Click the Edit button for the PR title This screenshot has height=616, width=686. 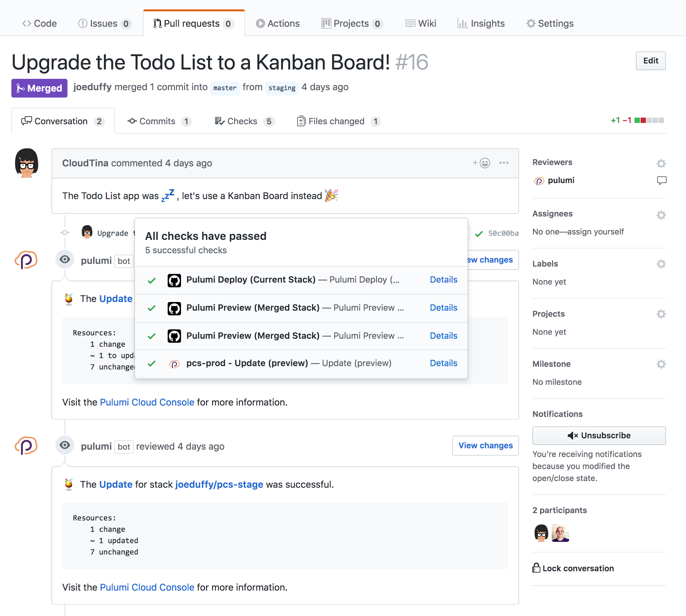click(651, 61)
